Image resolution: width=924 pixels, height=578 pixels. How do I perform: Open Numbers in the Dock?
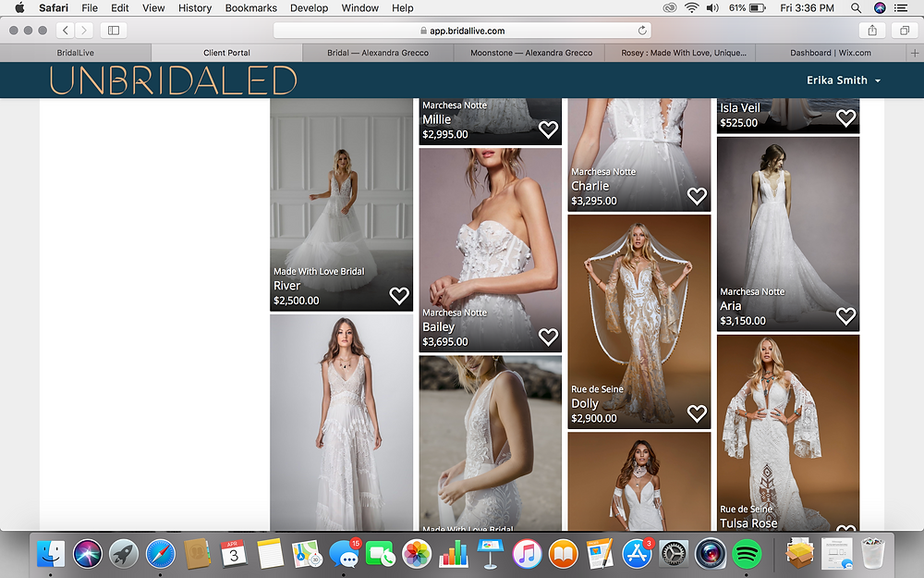[453, 554]
